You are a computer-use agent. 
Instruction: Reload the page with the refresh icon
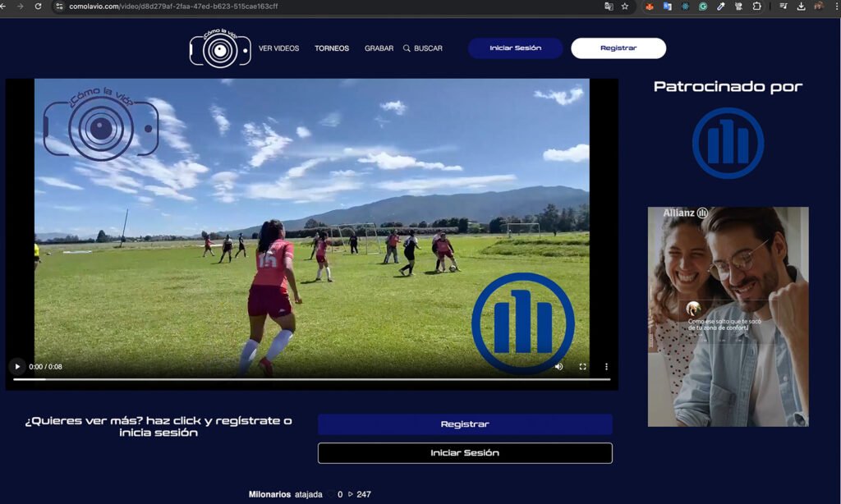[38, 7]
